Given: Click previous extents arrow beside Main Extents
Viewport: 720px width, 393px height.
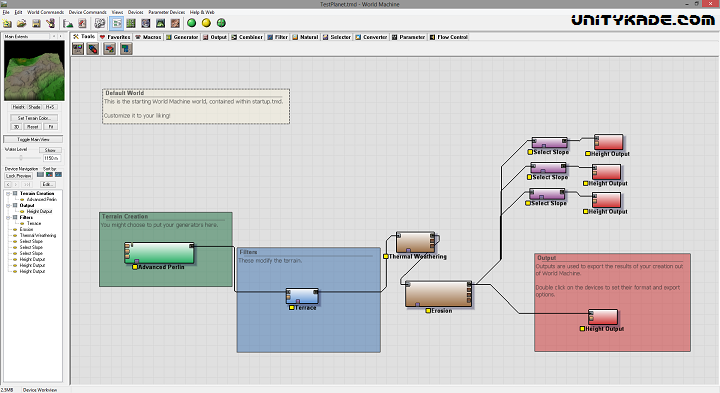Looking at the screenshot, I should pyautogui.click(x=54, y=36).
